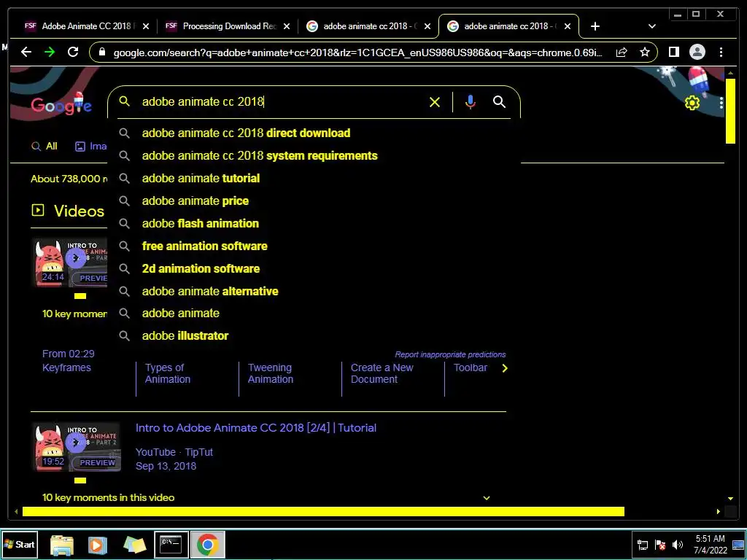
Task: Switch to third tab adobe animate cc 2018
Action: (x=367, y=26)
